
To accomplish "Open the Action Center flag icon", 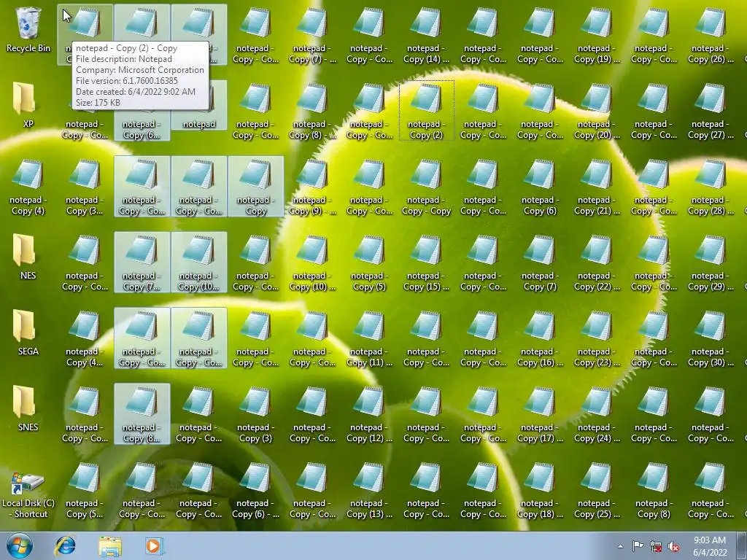I will 638,546.
